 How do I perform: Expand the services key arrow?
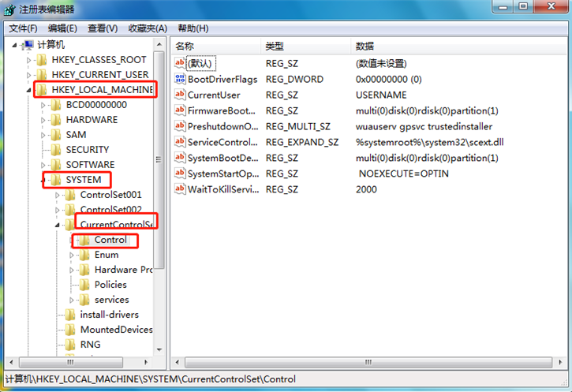click(73, 300)
